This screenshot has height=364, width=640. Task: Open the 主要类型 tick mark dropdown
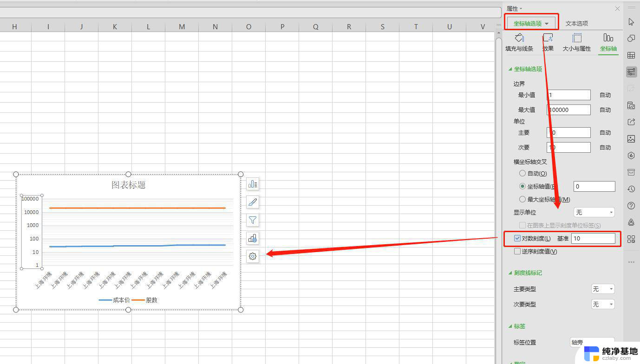603,289
